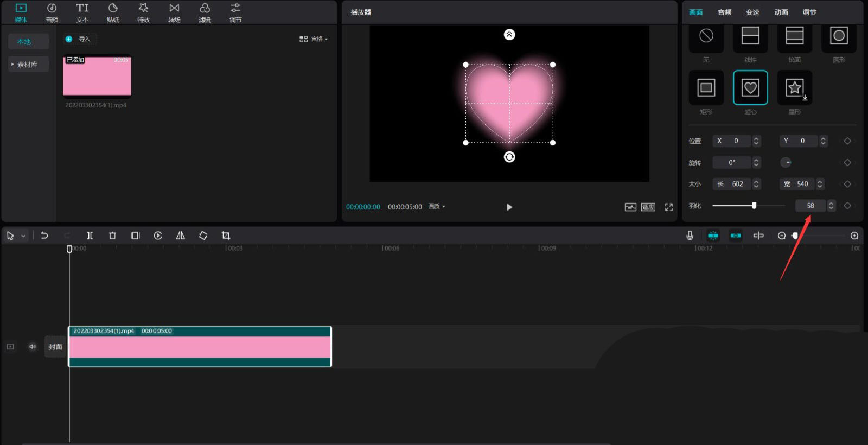
Task: Click the feather (羽化) slider handle
Action: point(754,206)
